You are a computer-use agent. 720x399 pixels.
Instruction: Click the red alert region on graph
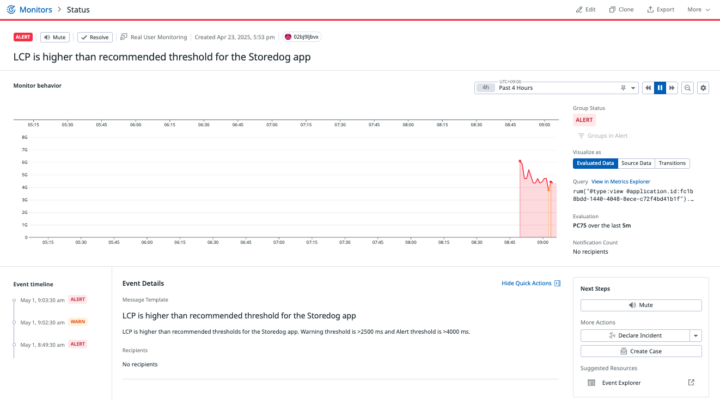[538, 210]
